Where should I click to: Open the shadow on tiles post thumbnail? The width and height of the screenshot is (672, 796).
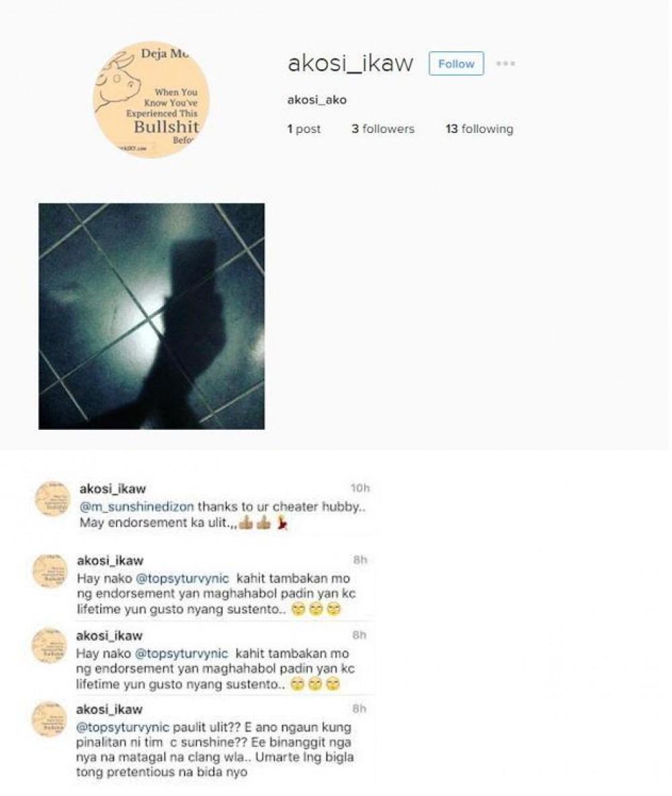(x=151, y=316)
